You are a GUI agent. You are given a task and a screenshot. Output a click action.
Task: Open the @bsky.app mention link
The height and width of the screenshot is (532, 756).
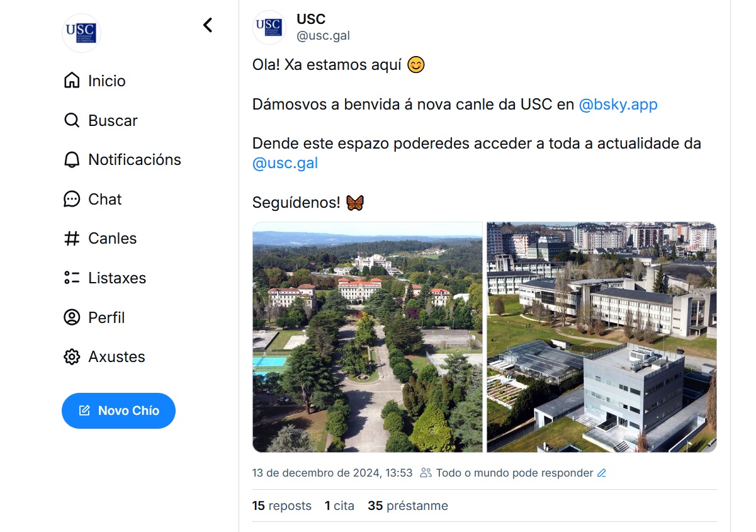click(x=618, y=105)
